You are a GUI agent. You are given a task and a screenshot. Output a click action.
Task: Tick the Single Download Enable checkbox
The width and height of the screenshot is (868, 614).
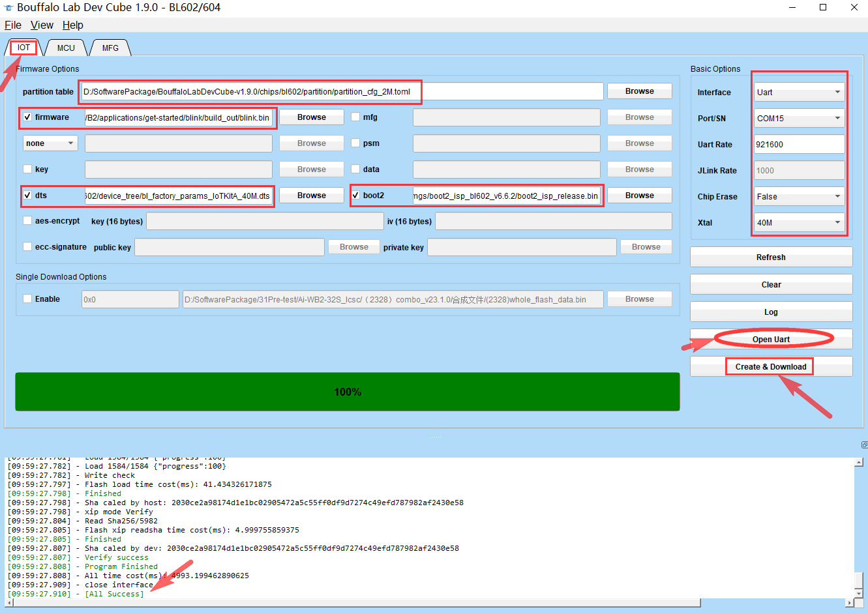click(27, 299)
